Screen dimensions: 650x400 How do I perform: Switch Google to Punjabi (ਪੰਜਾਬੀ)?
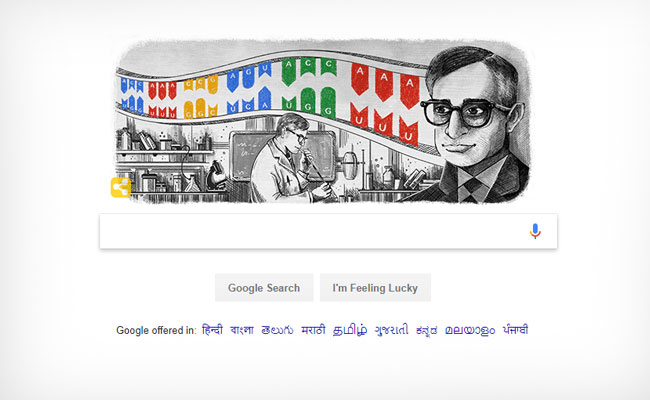click(x=516, y=330)
